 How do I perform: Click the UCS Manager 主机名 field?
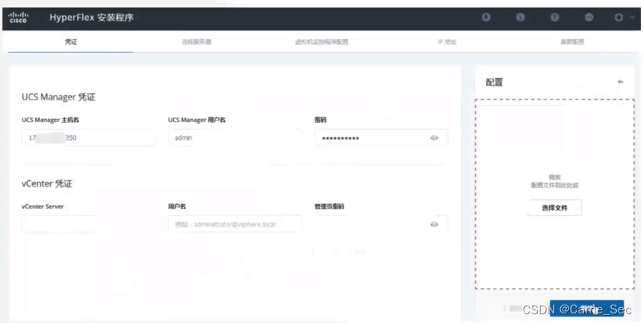[89, 138]
